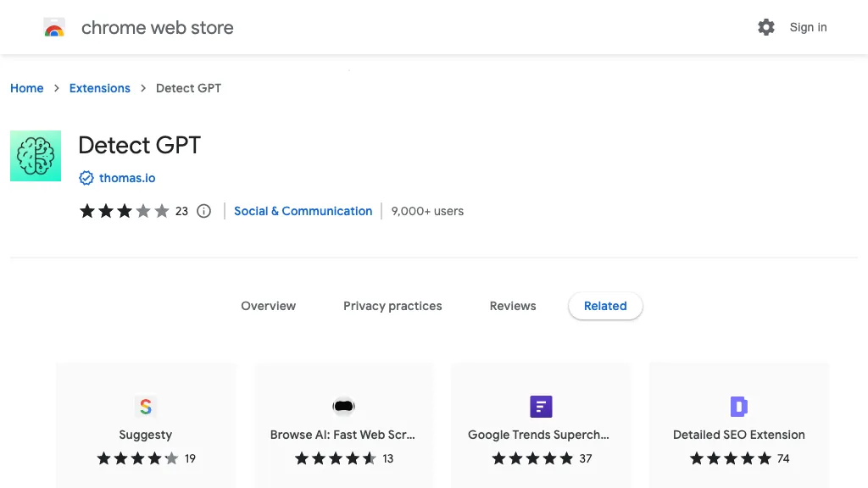This screenshot has height=488, width=868.
Task: Click the Chrome Web Store rainbow logo
Action: (54, 28)
